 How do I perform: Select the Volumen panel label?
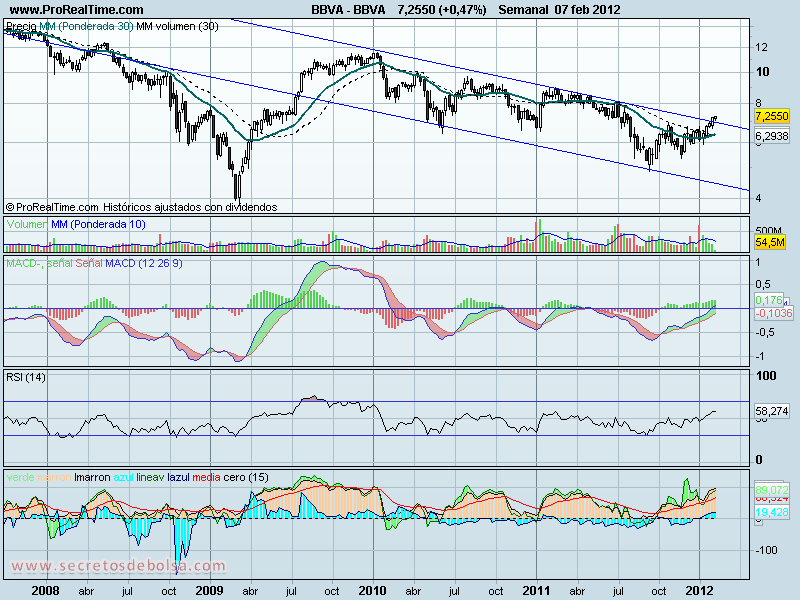point(27,224)
